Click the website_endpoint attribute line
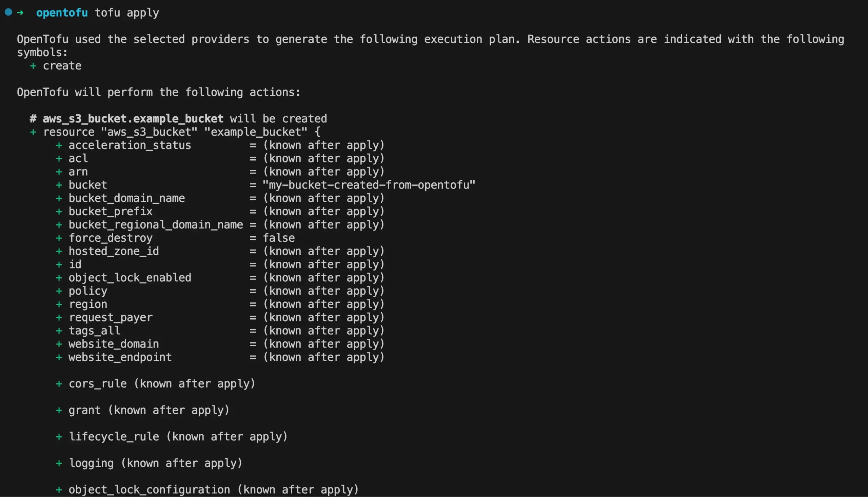The image size is (868, 497). [220, 357]
